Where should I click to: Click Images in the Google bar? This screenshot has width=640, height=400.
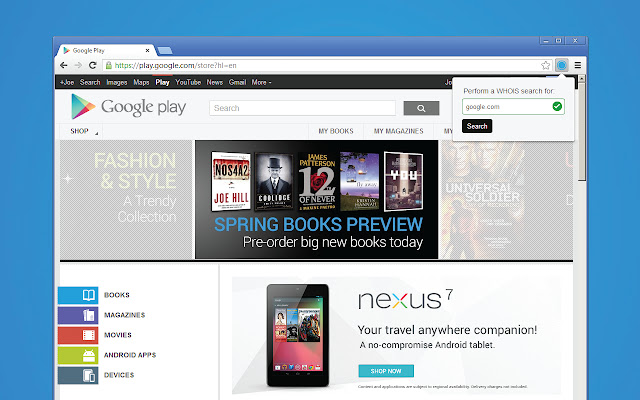117,82
